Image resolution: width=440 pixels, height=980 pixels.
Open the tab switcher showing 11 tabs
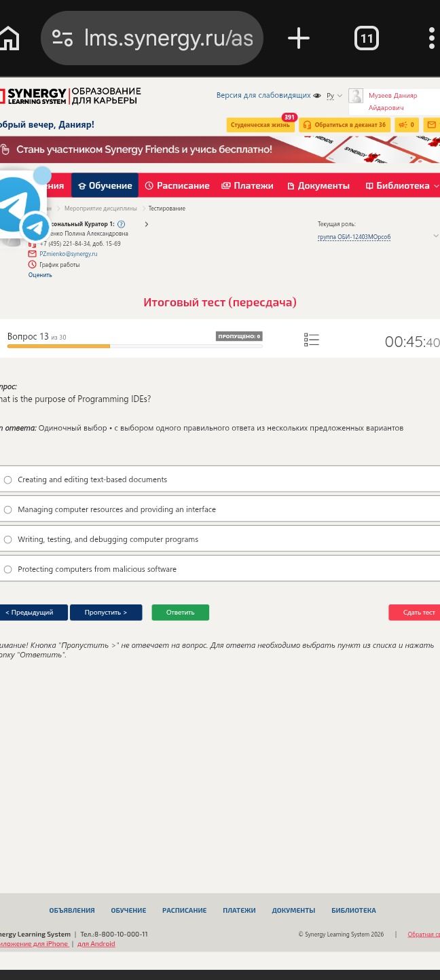coord(367,38)
